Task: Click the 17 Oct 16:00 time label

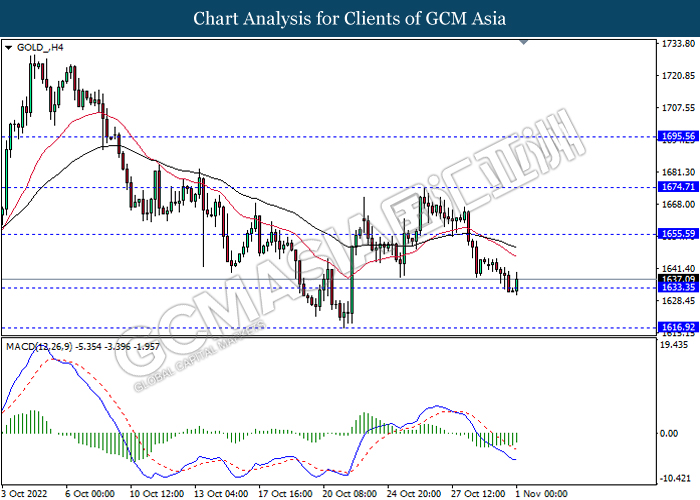Action: pos(285,494)
